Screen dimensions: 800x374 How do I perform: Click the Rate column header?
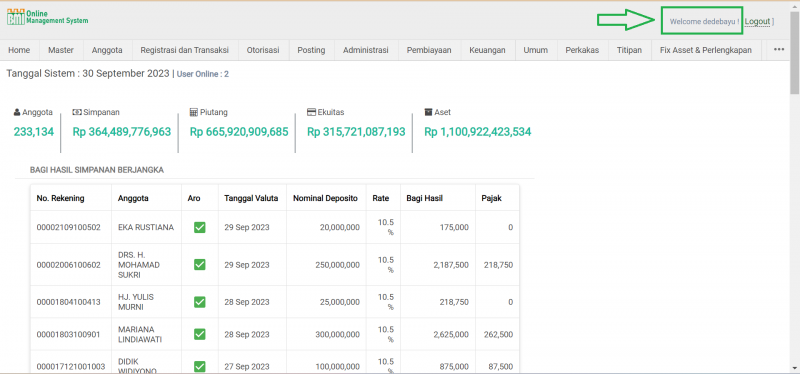point(381,198)
